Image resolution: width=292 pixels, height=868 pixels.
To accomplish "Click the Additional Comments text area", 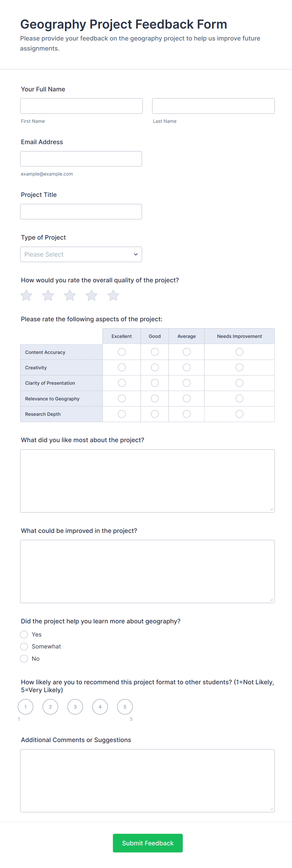I will 147,780.
